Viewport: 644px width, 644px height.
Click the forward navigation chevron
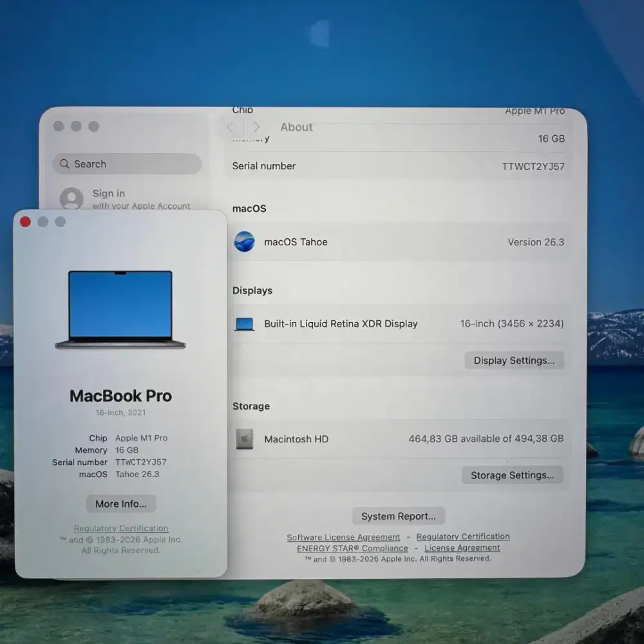pyautogui.click(x=256, y=127)
